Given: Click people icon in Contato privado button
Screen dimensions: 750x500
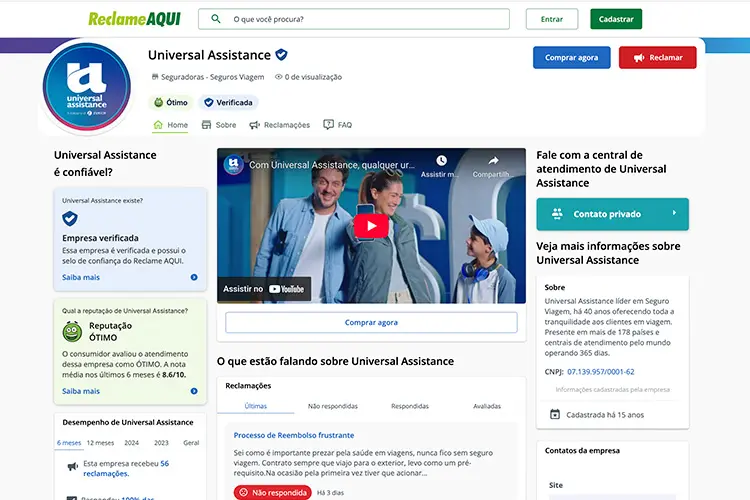Looking at the screenshot, I should (x=557, y=214).
